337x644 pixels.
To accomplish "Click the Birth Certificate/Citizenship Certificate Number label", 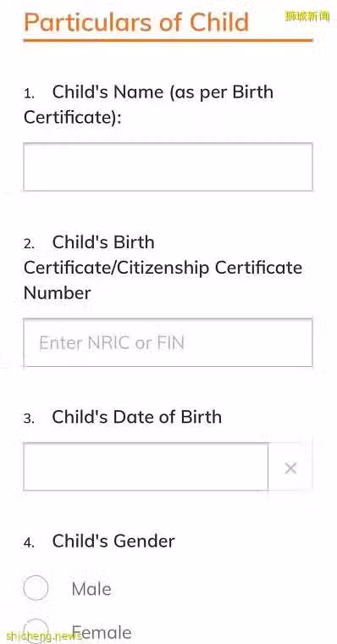I will (163, 268).
